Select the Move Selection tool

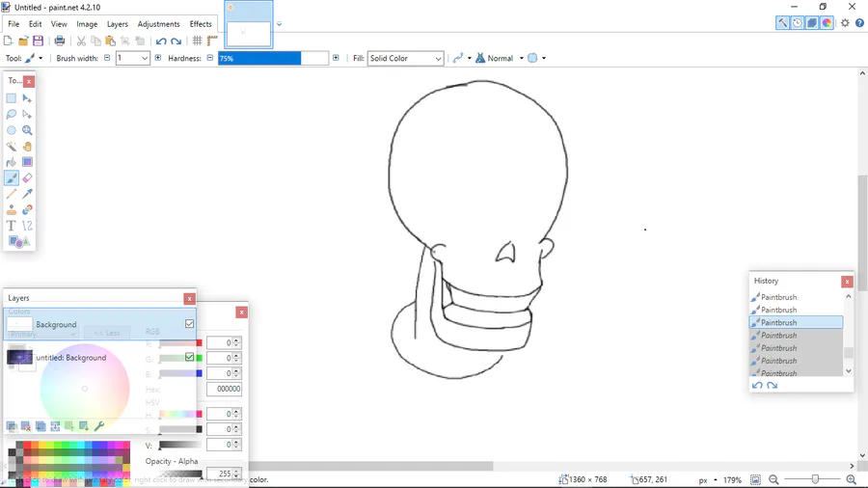pos(27,115)
